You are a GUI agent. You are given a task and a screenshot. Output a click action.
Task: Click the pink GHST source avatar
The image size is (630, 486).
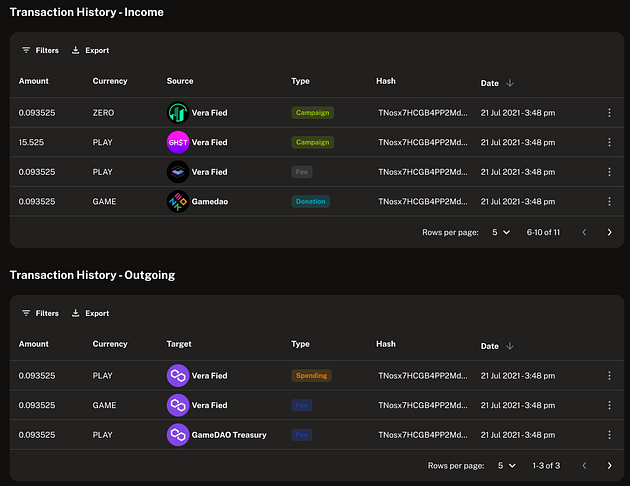coord(177,142)
